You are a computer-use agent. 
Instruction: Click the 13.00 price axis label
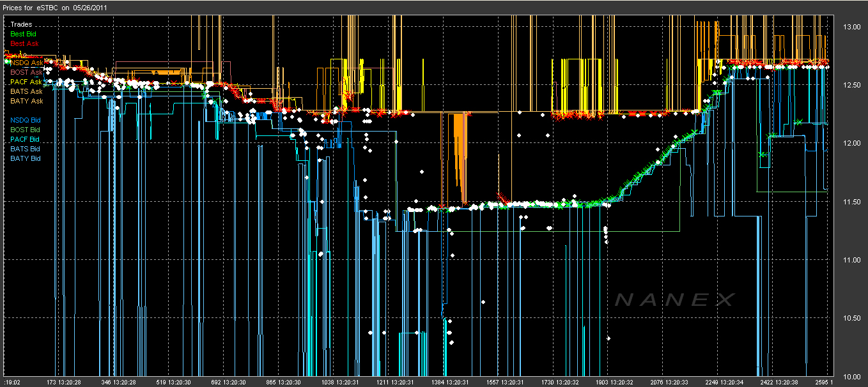[x=851, y=27]
